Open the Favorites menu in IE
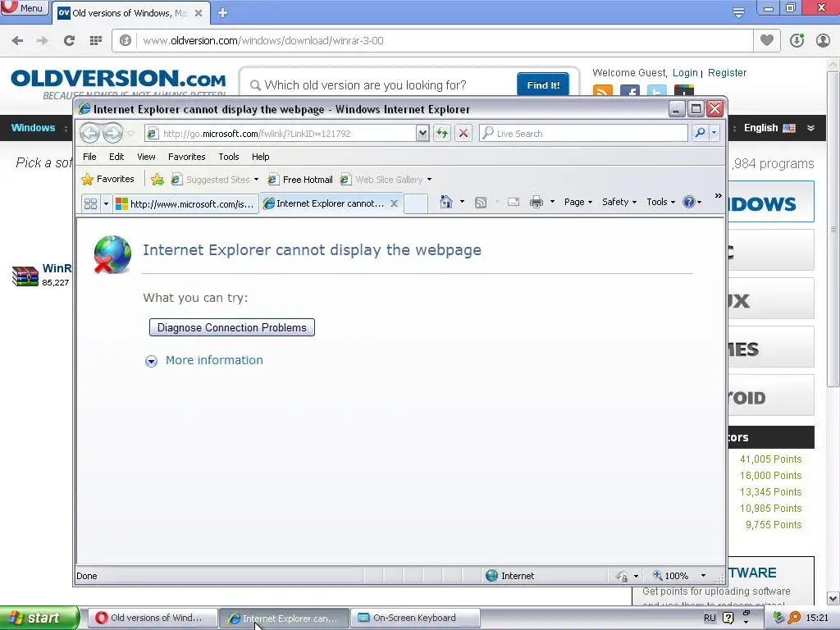The image size is (840, 630). point(186,157)
